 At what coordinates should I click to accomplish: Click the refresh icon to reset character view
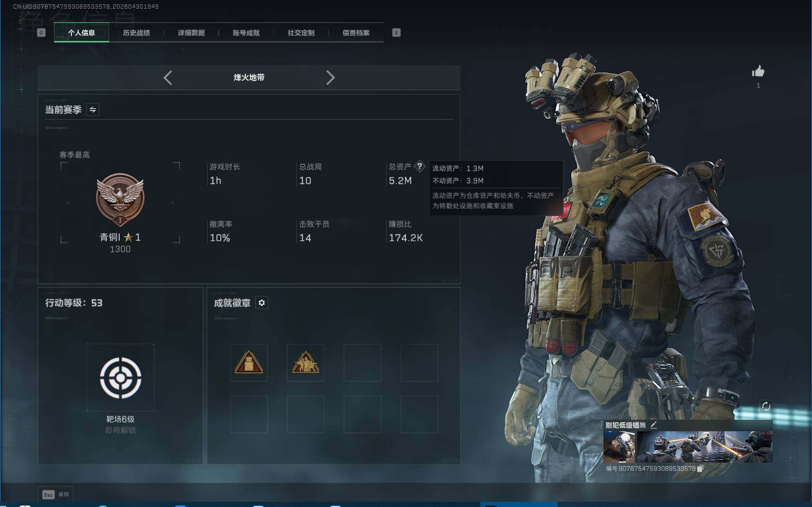tap(768, 407)
